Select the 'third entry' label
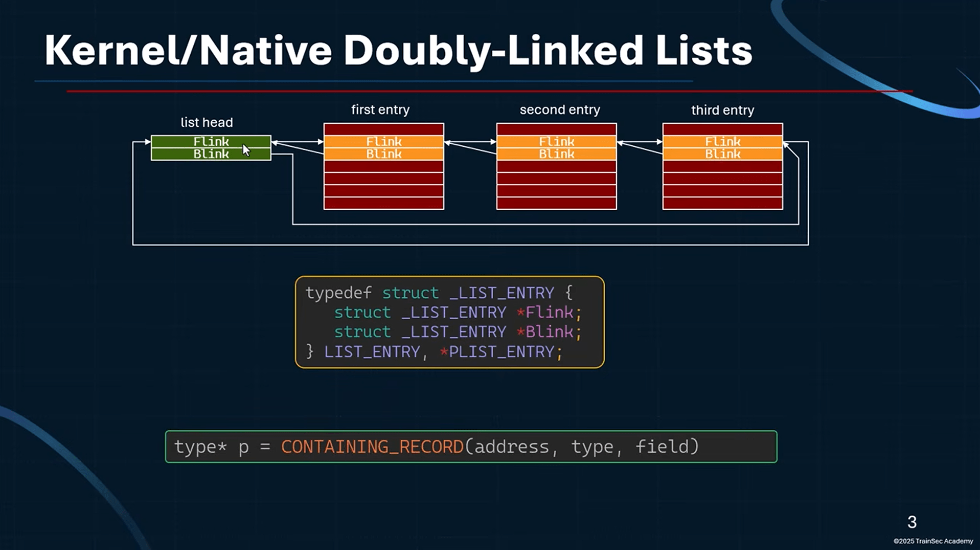The height and width of the screenshot is (550, 980). point(722,109)
